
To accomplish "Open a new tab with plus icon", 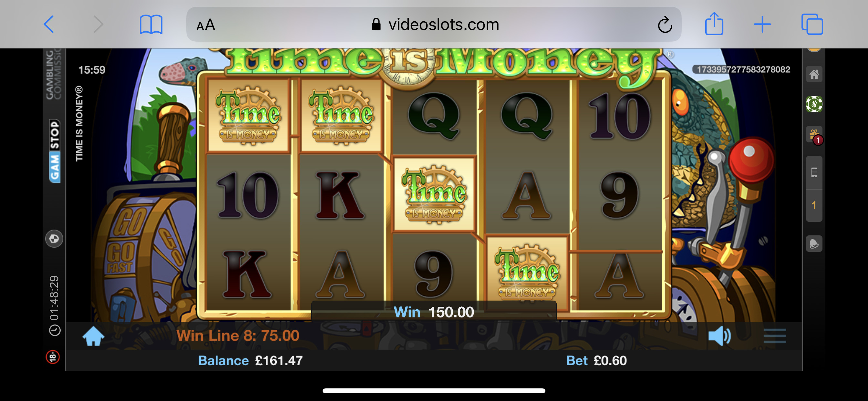I will (762, 24).
